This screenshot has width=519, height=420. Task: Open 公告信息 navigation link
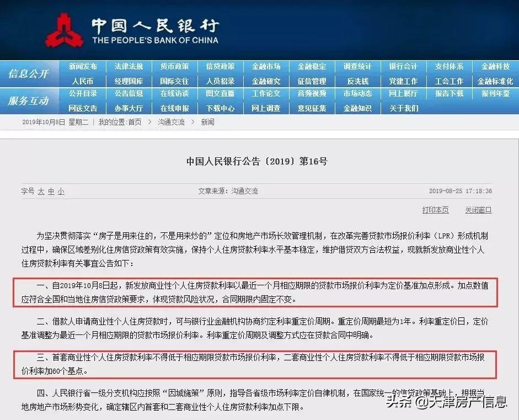pyautogui.click(x=129, y=94)
